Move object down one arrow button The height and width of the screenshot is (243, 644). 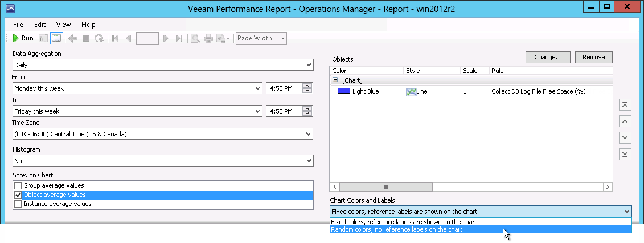click(x=625, y=137)
